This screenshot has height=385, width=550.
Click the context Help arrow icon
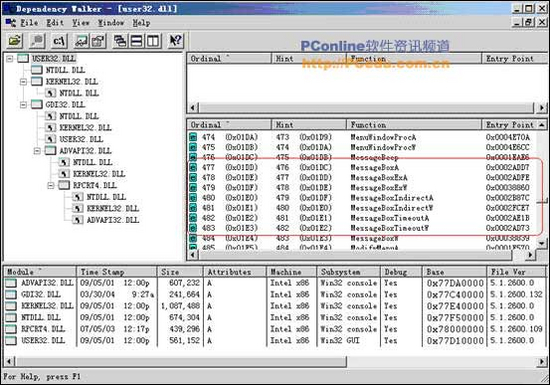(x=175, y=41)
